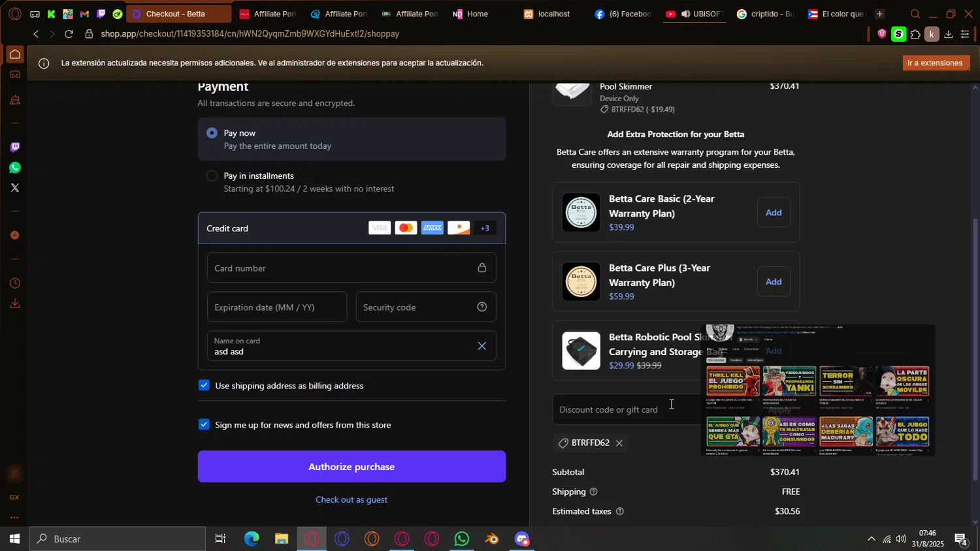Switch to the criptido Google tab
This screenshot has height=551, width=980.
765,14
